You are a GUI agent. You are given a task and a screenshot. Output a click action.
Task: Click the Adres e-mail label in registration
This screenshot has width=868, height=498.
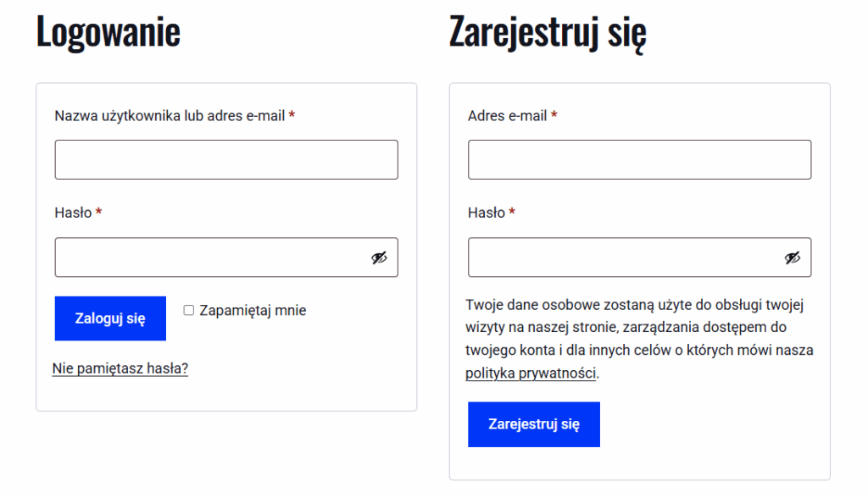click(x=507, y=116)
